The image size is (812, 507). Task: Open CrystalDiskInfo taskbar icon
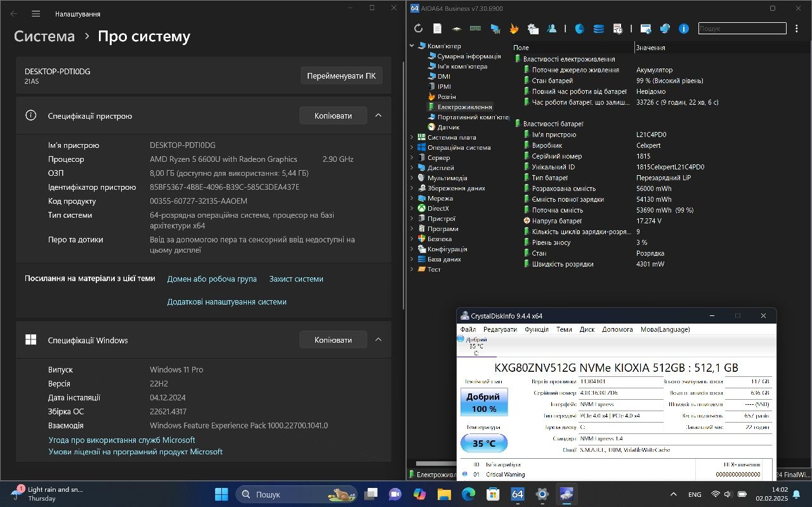(x=566, y=494)
